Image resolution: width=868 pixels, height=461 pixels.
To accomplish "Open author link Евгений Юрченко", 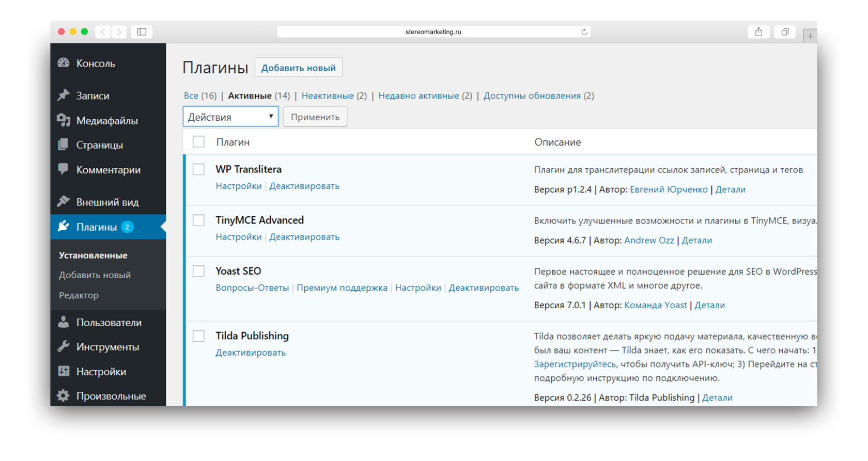I will tap(669, 189).
